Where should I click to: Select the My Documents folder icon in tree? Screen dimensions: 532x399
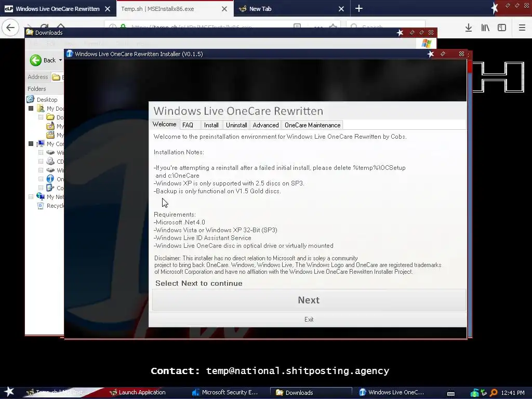(41, 108)
